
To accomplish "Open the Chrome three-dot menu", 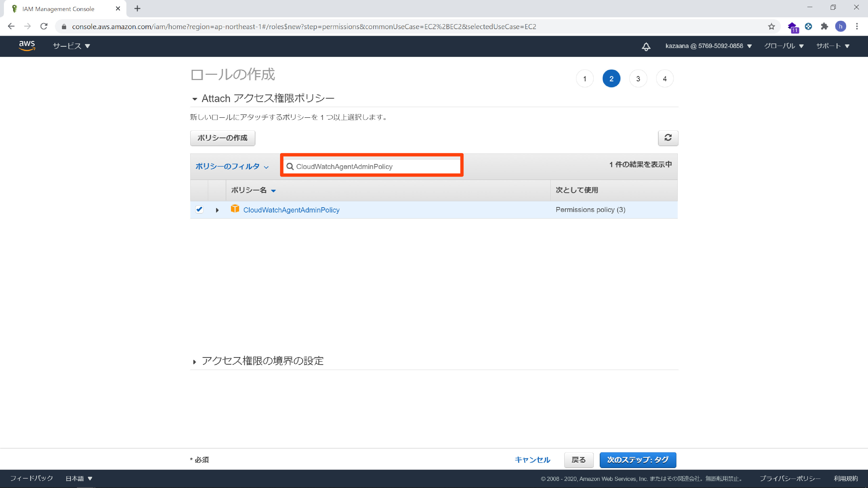I will click(x=856, y=26).
